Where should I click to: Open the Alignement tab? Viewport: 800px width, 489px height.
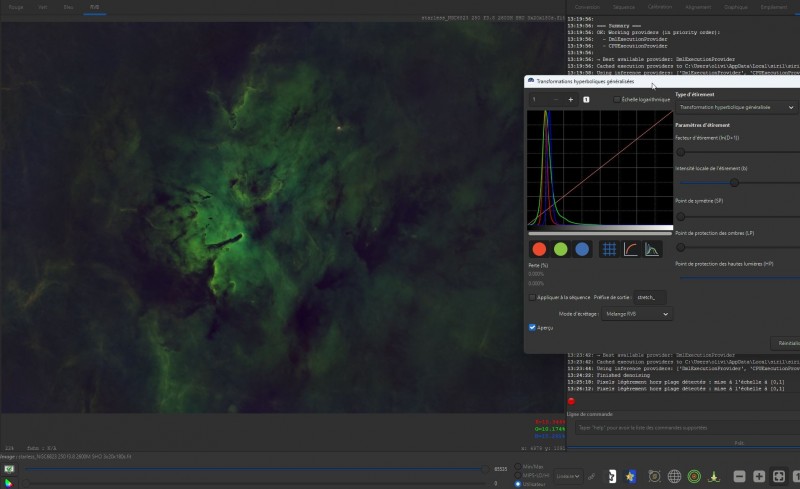698,7
